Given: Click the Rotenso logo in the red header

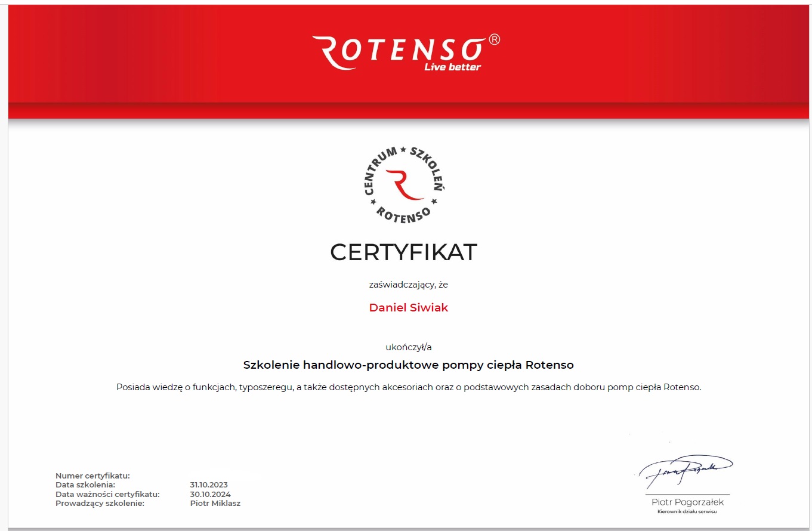Looking at the screenshot, I should pyautogui.click(x=400, y=51).
